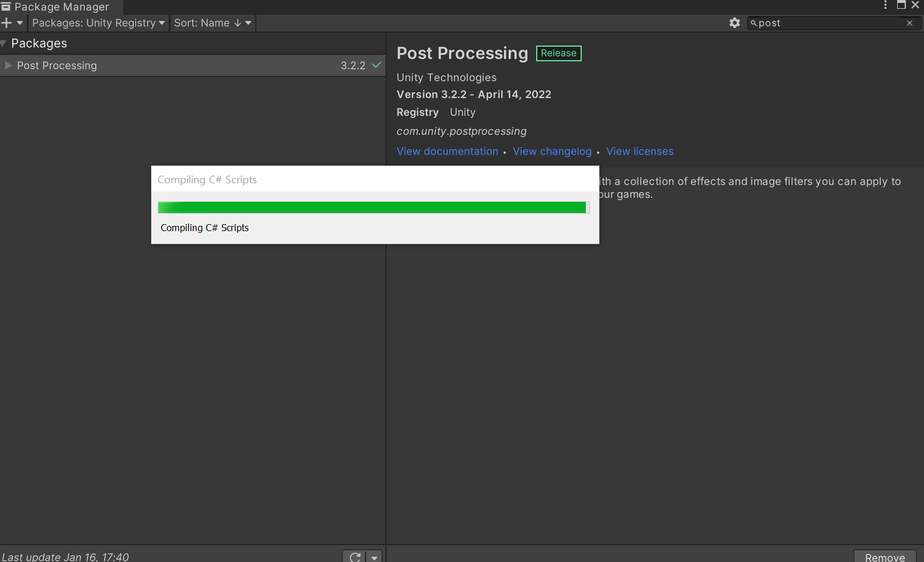Click the Compiling C# Scripts dialog title

point(207,180)
